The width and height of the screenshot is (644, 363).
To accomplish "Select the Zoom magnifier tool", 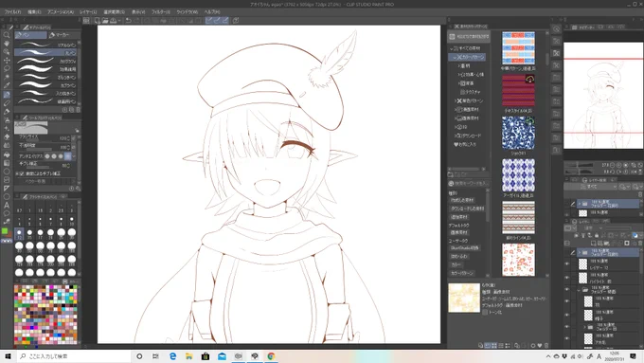I will tap(7, 35).
